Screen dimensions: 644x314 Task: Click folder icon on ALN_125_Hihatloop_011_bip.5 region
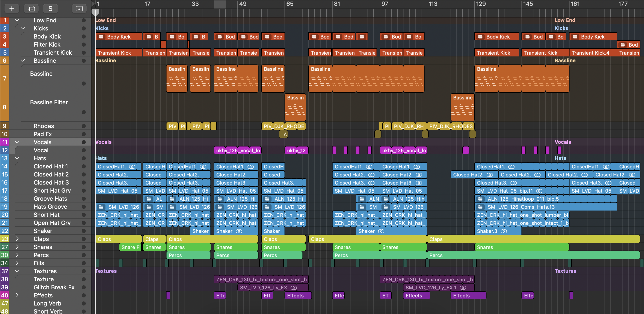point(480,199)
